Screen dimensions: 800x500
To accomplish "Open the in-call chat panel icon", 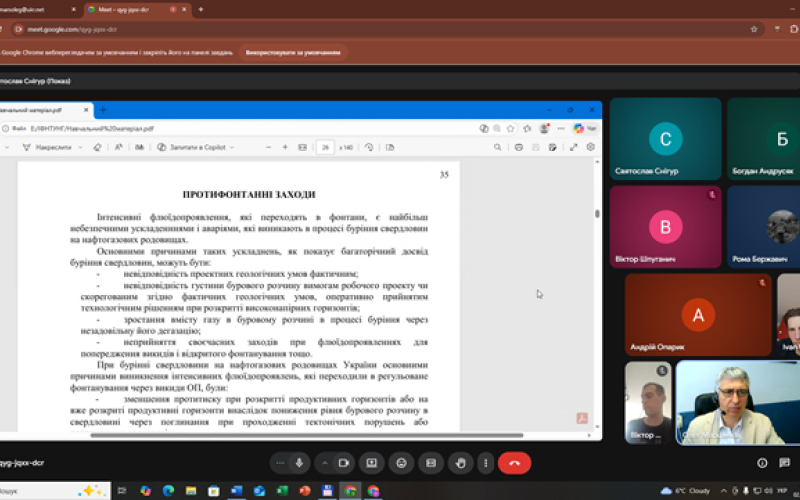I will (784, 463).
